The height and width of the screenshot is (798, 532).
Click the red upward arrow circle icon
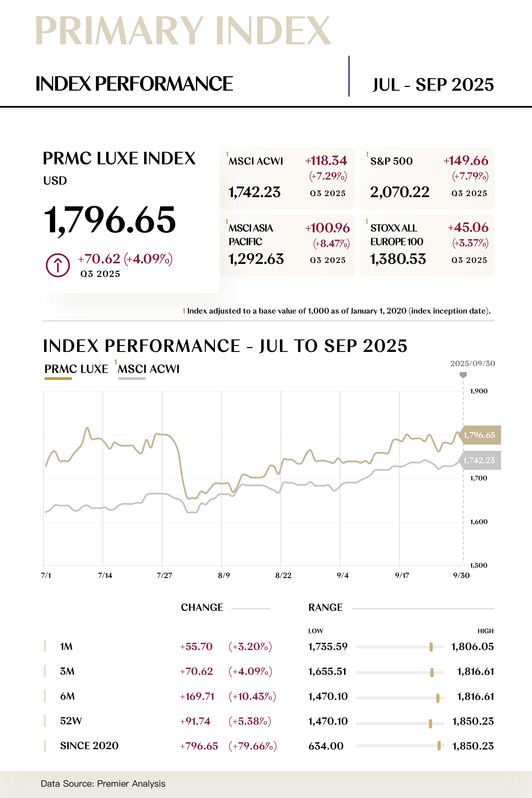point(58,265)
